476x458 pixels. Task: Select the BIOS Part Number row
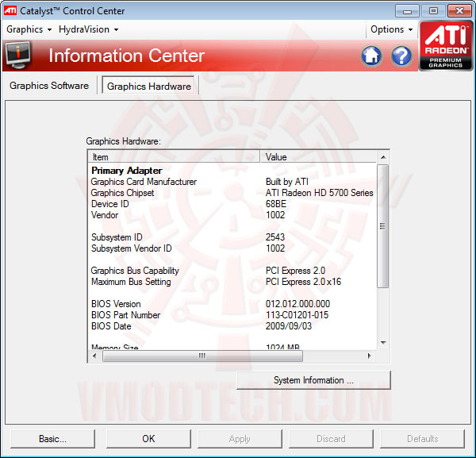(x=232, y=315)
